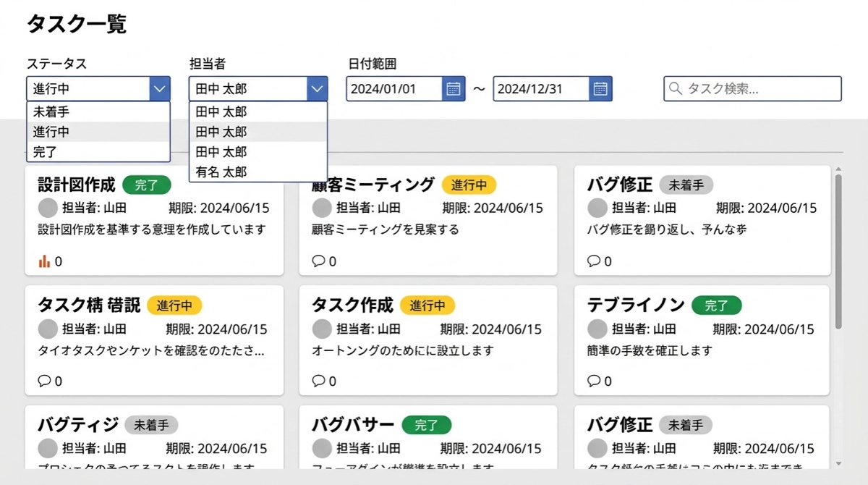Click comment icon on タスク作成 card

click(x=318, y=381)
